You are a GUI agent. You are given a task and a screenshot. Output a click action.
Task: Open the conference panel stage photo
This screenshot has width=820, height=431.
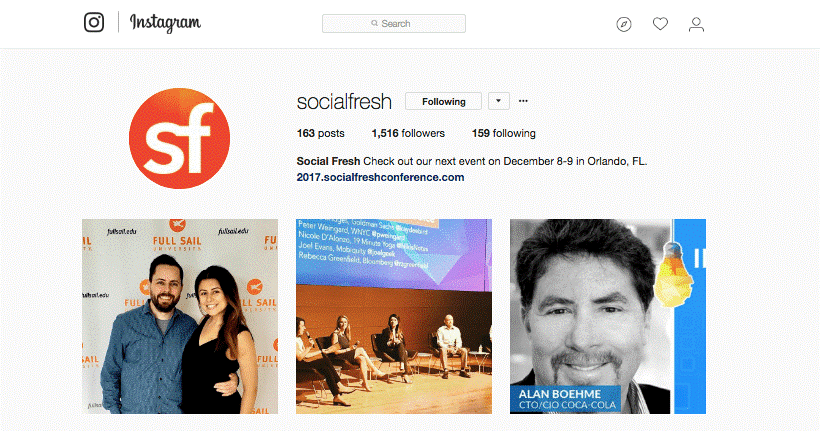click(x=394, y=316)
